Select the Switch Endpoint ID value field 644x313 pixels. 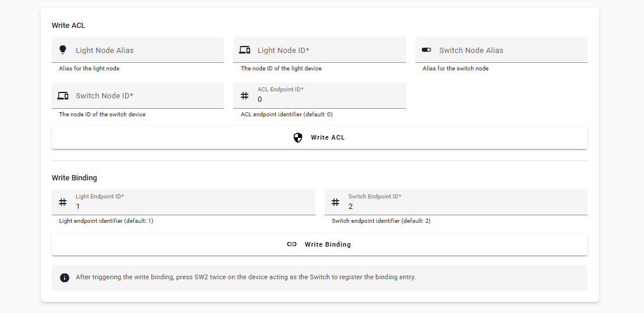pyautogui.click(x=456, y=202)
